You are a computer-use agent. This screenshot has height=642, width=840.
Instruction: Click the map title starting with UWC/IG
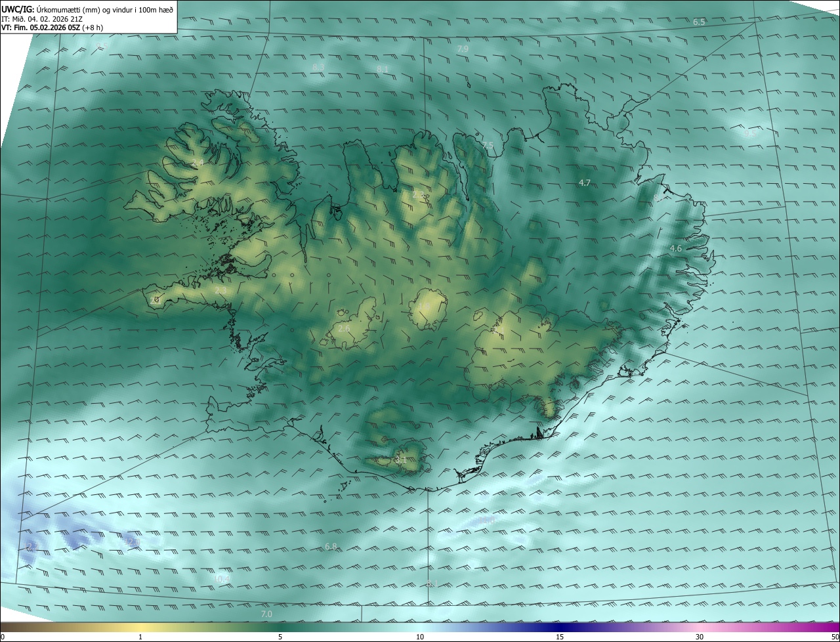pyautogui.click(x=87, y=9)
